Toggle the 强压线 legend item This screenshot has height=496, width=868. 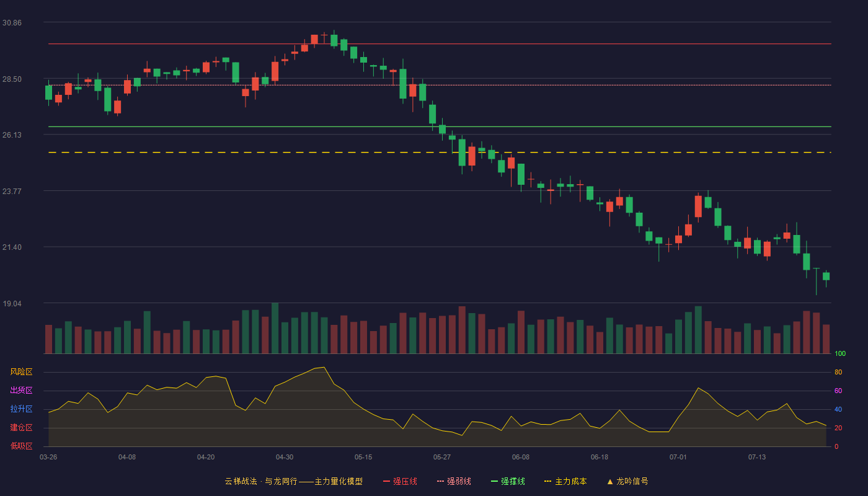tap(400, 481)
